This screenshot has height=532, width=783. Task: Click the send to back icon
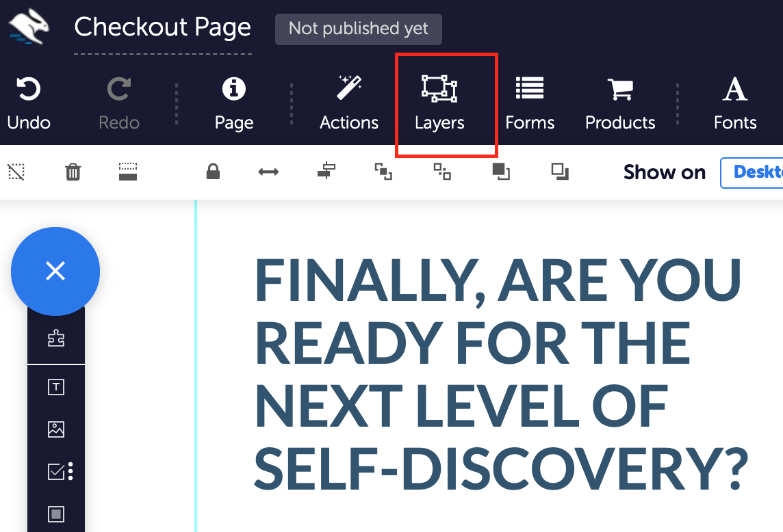click(x=560, y=172)
